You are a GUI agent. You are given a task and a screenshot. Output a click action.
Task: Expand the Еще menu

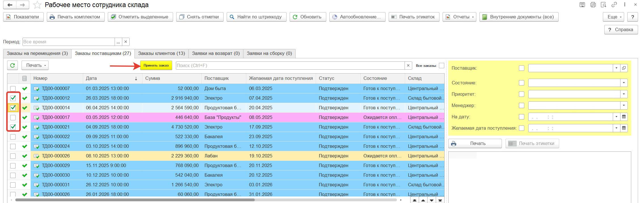(x=613, y=17)
